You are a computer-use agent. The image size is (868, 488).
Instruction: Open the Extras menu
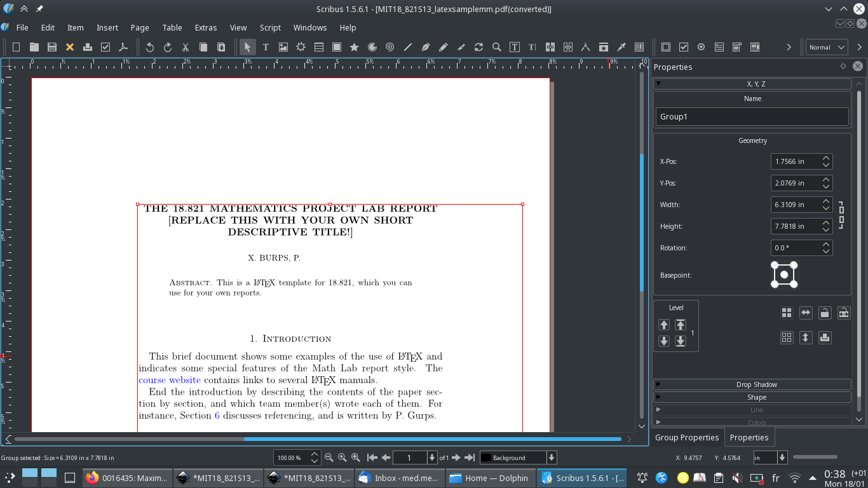205,27
